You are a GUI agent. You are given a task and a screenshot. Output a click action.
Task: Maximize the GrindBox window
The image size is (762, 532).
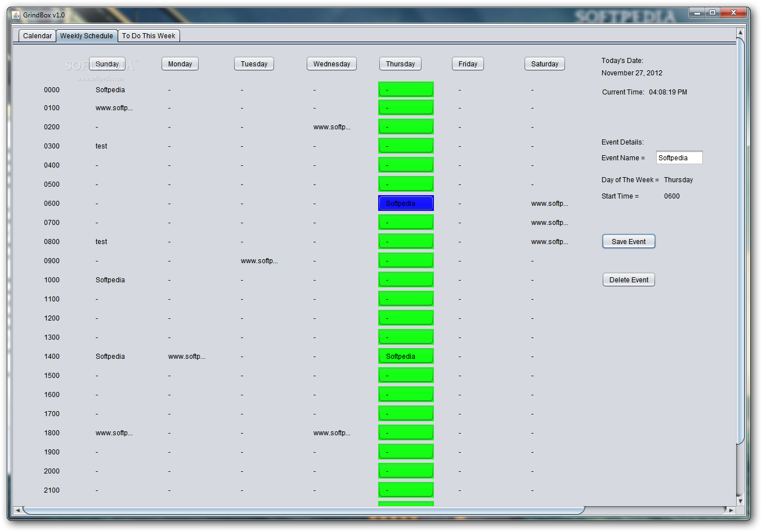pyautogui.click(x=712, y=12)
